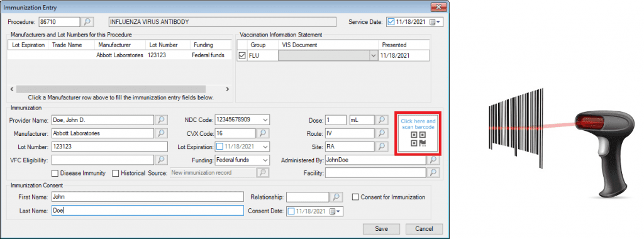Uncheck the FLU group checkbox

tap(242, 55)
